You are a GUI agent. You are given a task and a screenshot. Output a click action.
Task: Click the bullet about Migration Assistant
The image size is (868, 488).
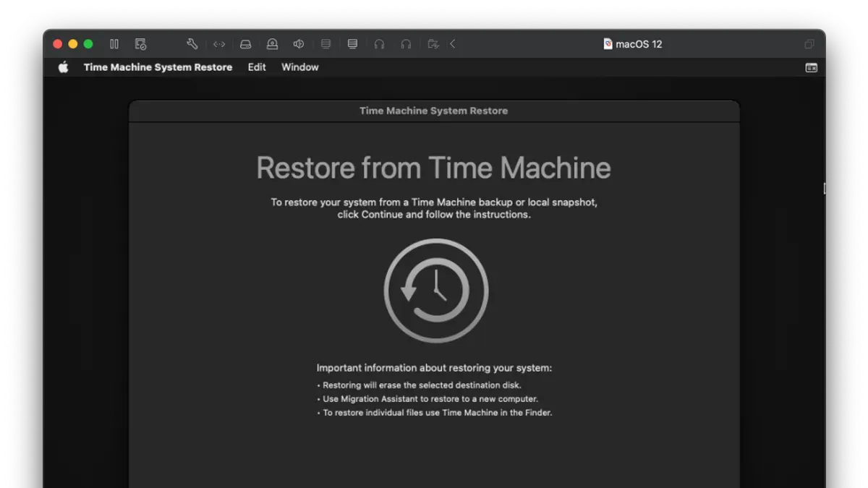tap(427, 399)
